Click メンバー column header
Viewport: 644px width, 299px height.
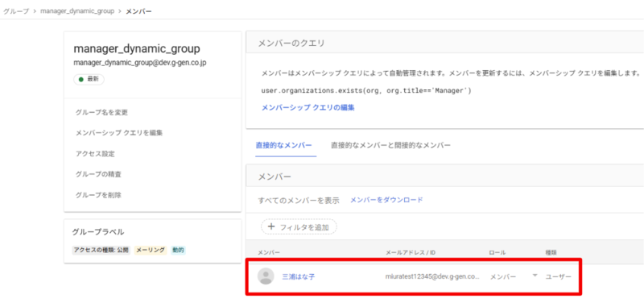click(269, 252)
